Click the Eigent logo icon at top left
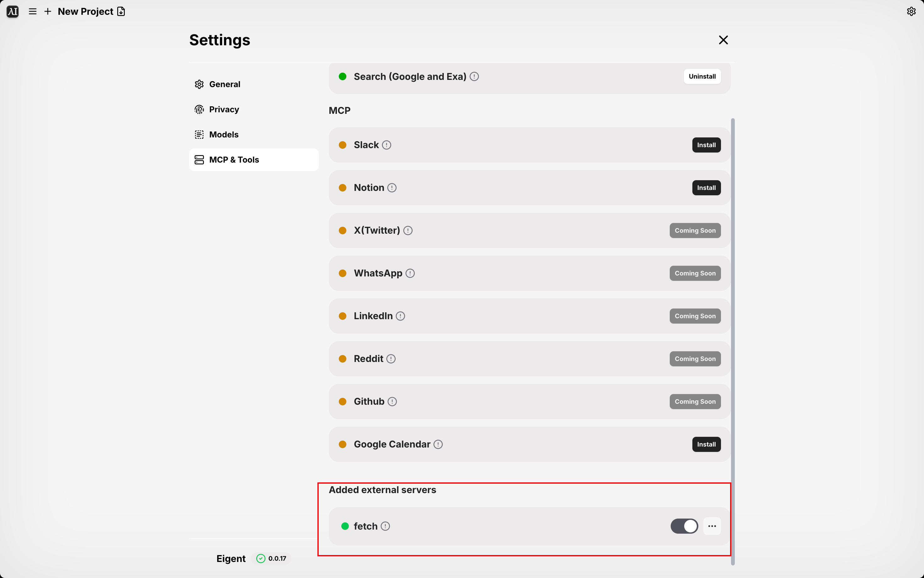 point(13,11)
